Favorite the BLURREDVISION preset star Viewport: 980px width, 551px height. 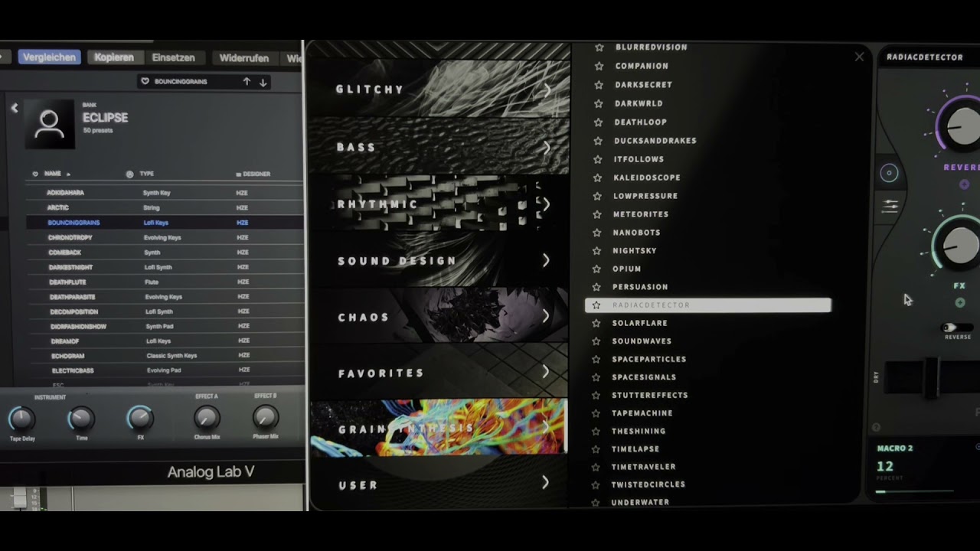click(x=599, y=47)
